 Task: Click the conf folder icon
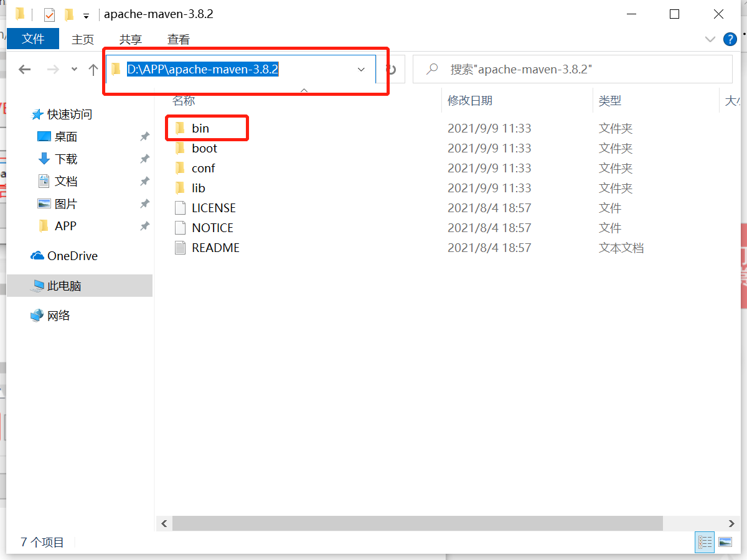point(180,168)
